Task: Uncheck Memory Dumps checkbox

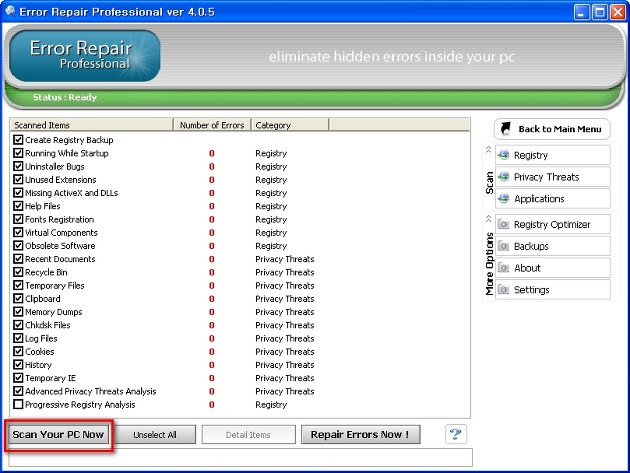Action: 18,312
